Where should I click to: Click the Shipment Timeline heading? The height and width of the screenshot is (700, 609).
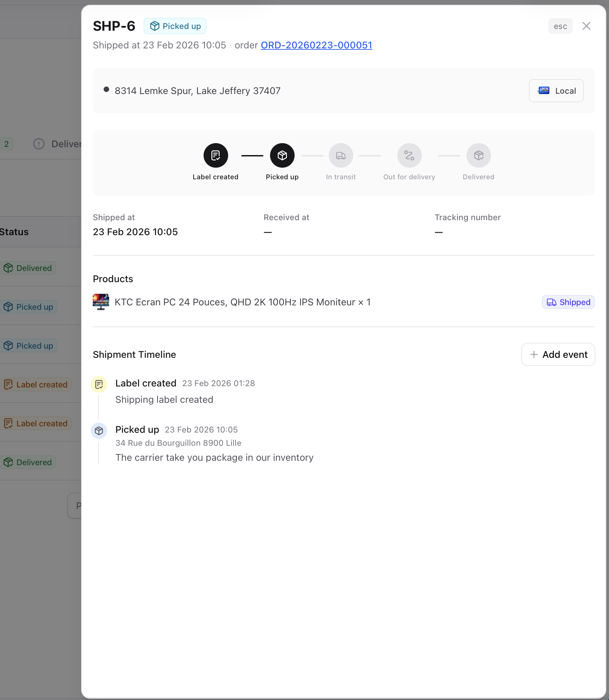coord(134,354)
